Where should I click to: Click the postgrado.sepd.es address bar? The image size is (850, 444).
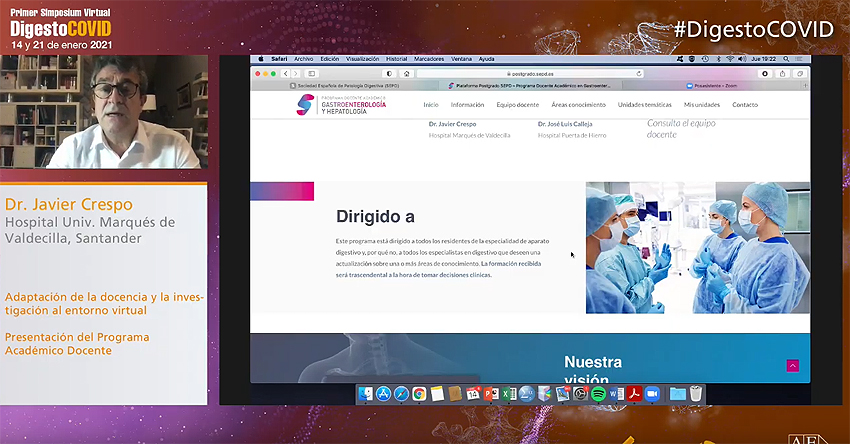tap(530, 74)
